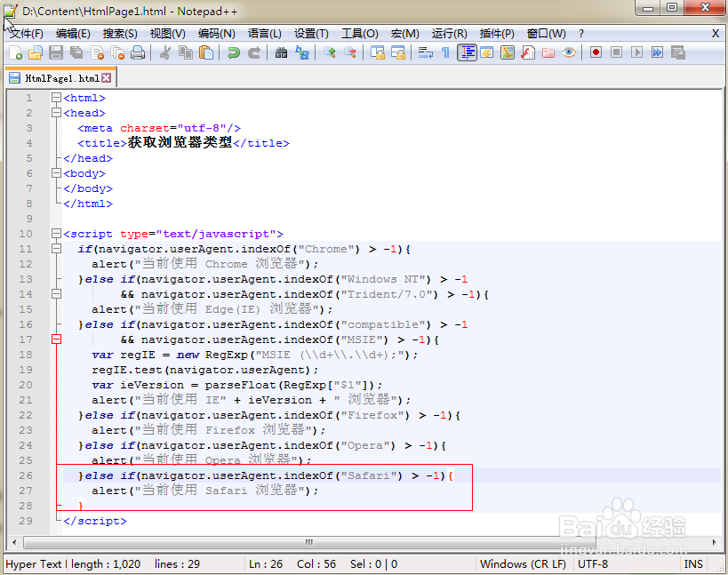Save the current recorded macro icon
The image size is (728, 575).
(678, 52)
